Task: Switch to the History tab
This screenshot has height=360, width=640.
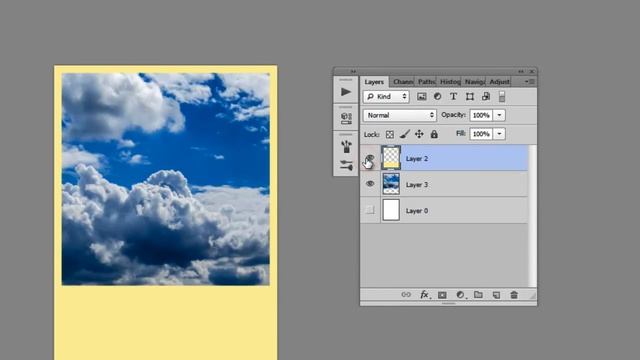Action: [450, 82]
